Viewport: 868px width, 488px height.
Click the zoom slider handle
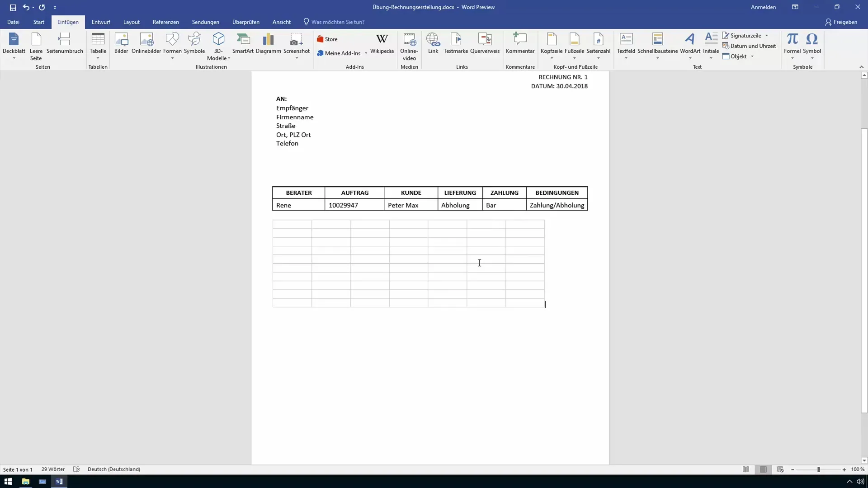819,470
